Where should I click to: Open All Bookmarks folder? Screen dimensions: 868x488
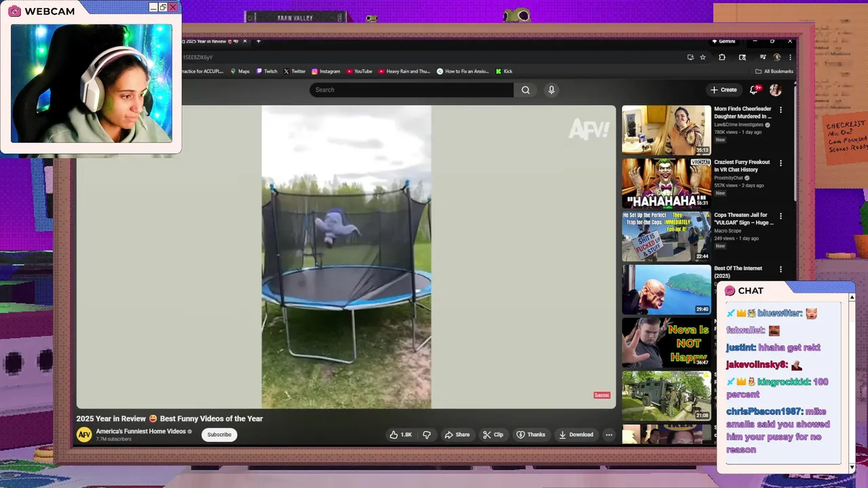(x=774, y=71)
